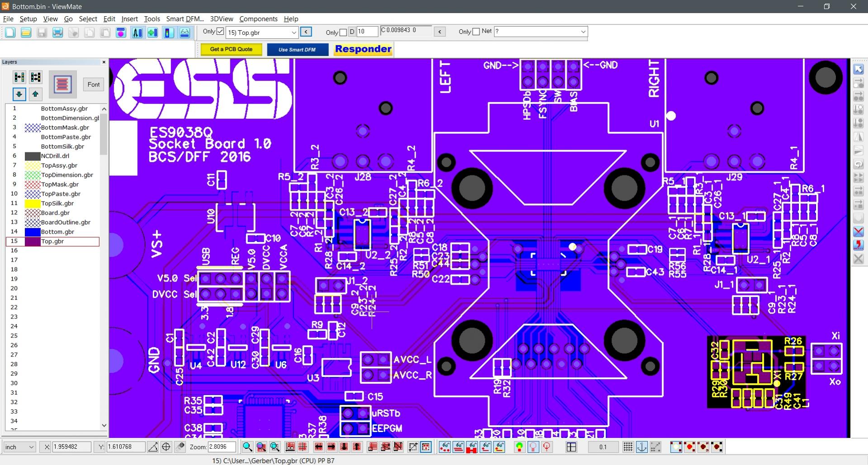Click the X coordinate field
Viewport: 868px width, 465px height.
click(x=71, y=447)
